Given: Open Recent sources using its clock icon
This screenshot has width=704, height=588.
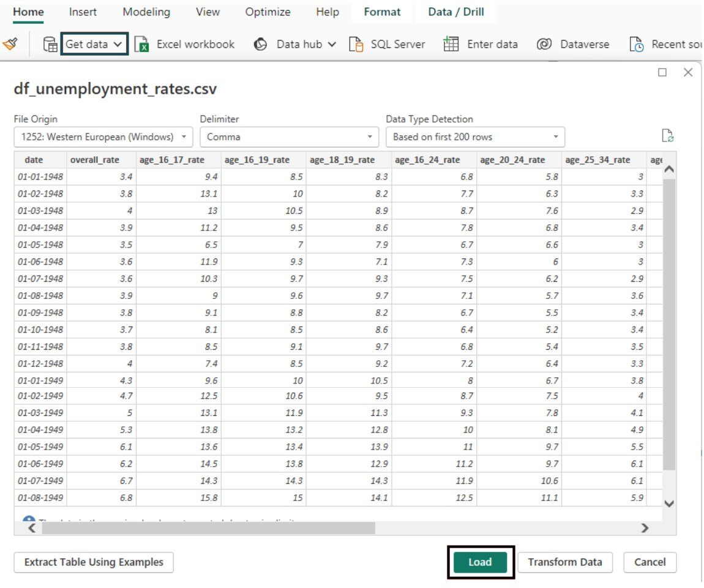Looking at the screenshot, I should (x=637, y=43).
